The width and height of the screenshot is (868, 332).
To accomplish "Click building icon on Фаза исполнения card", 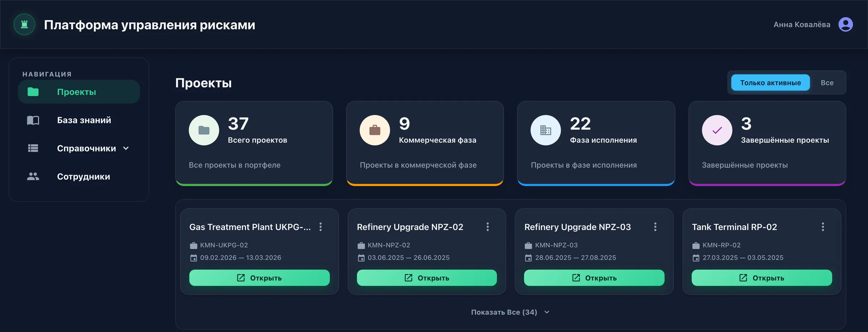I will (x=546, y=130).
